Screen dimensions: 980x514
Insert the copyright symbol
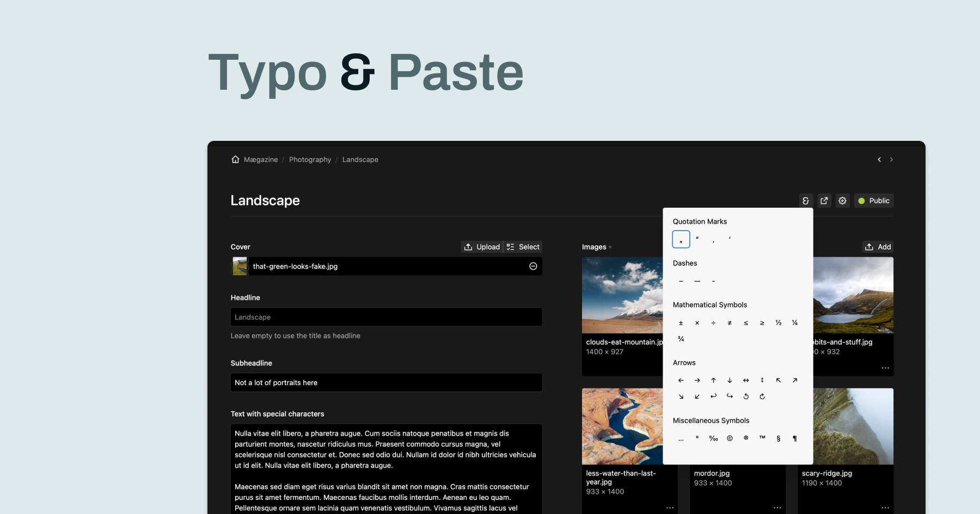pyautogui.click(x=730, y=438)
